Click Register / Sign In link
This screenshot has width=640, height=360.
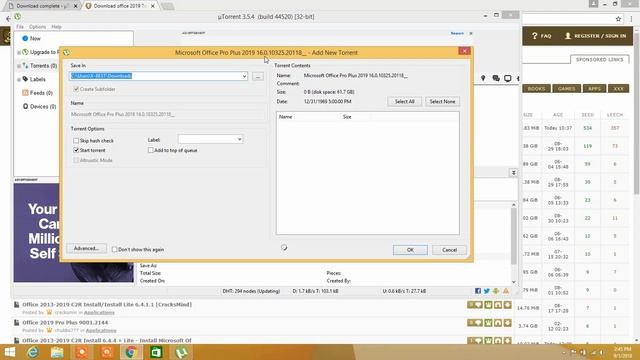(x=596, y=36)
